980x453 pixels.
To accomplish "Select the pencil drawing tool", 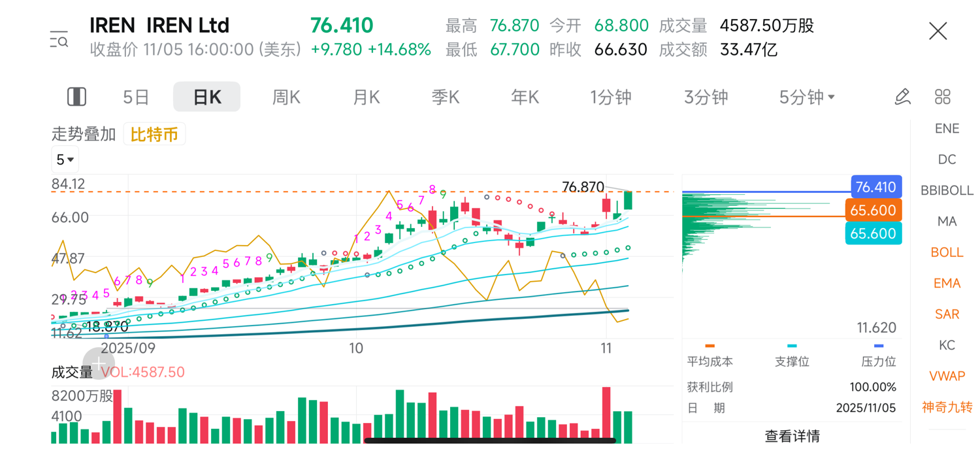I will (x=902, y=97).
